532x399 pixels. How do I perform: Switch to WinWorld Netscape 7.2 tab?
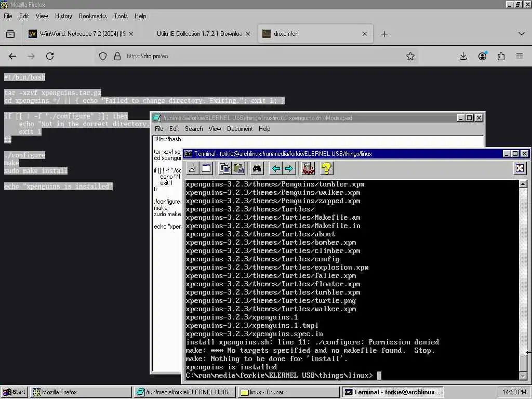tap(81, 34)
